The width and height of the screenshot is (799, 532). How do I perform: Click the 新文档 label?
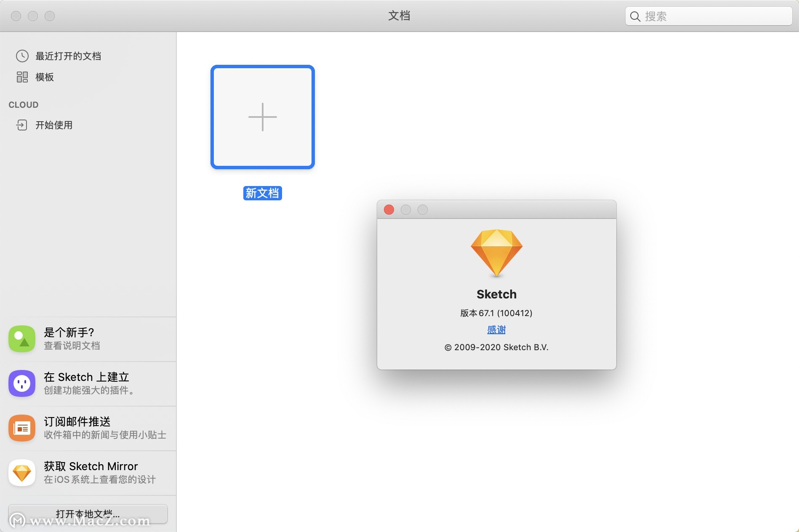[x=263, y=193]
